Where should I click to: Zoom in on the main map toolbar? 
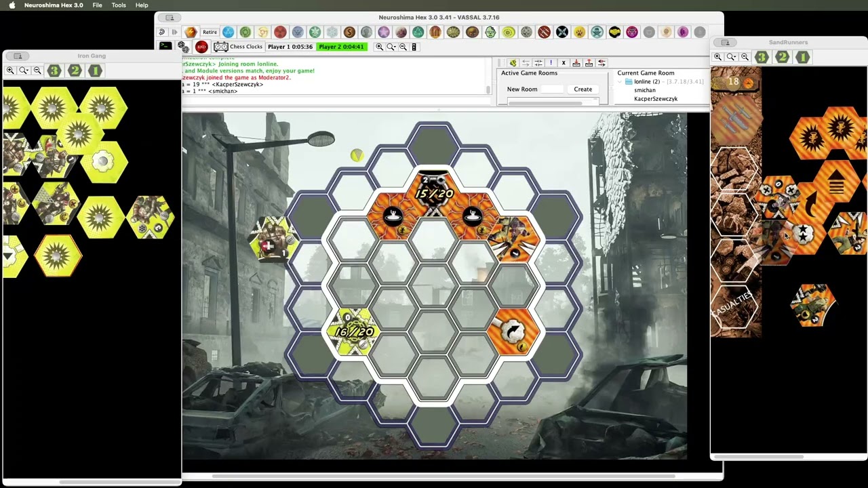click(379, 47)
